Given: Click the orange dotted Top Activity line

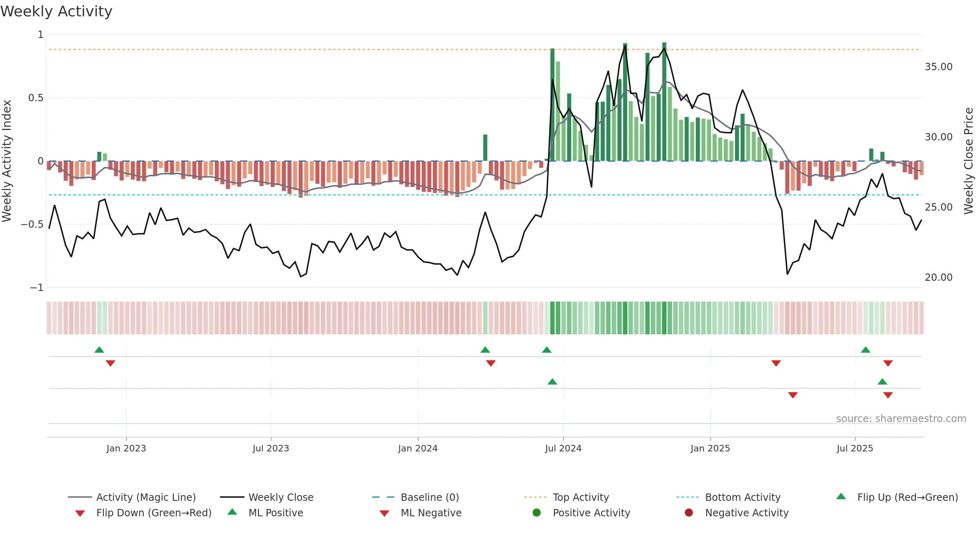Looking at the screenshot, I should 485,49.
